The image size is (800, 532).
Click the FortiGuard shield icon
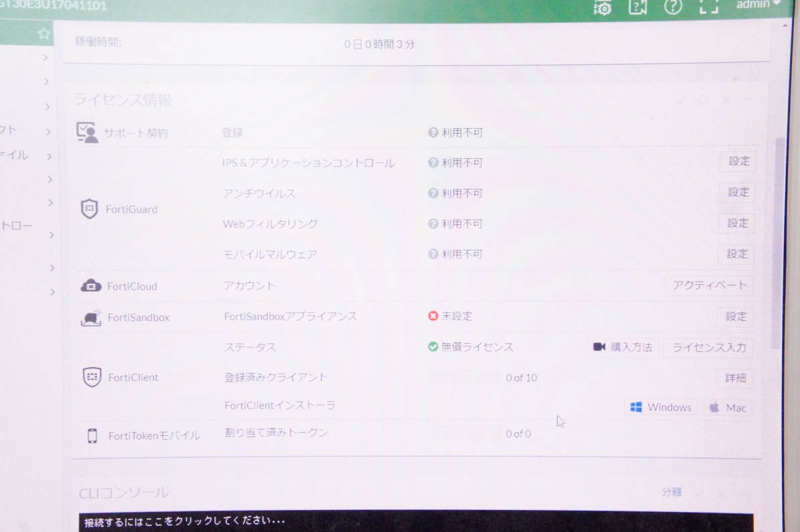point(89,209)
